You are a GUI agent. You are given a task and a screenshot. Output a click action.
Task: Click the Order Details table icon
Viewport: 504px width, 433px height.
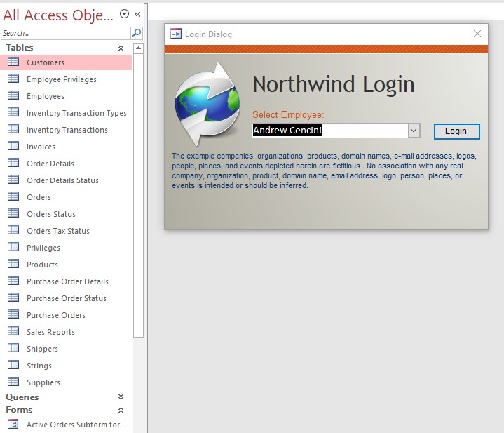click(x=13, y=162)
